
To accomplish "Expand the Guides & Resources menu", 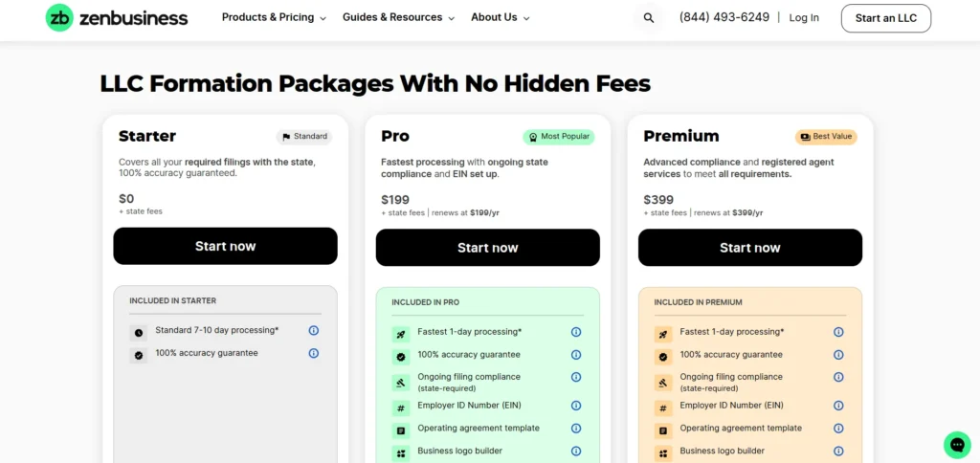I will pyautogui.click(x=398, y=18).
